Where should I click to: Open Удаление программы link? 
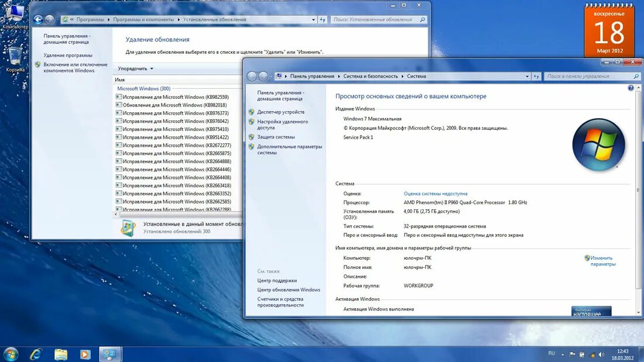click(x=68, y=56)
